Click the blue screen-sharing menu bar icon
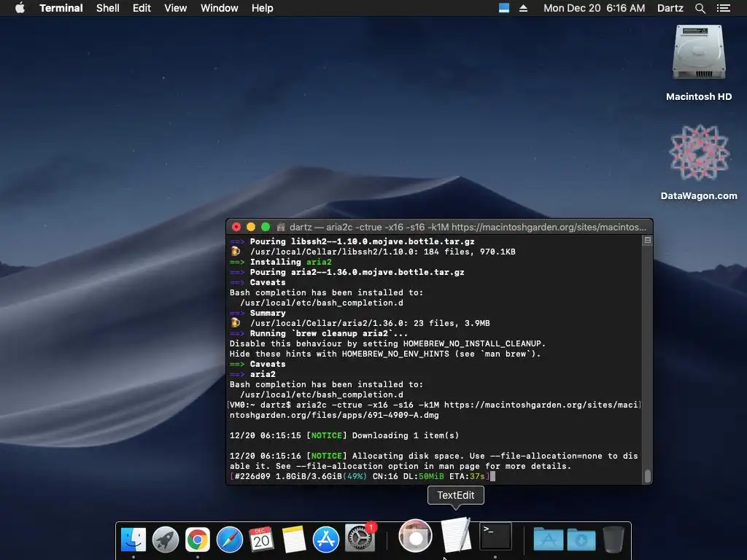This screenshot has width=747, height=560. tap(504, 8)
